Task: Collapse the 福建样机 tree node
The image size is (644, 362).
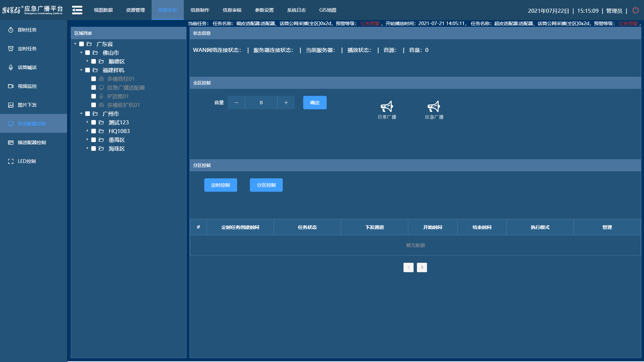Action: (x=81, y=70)
